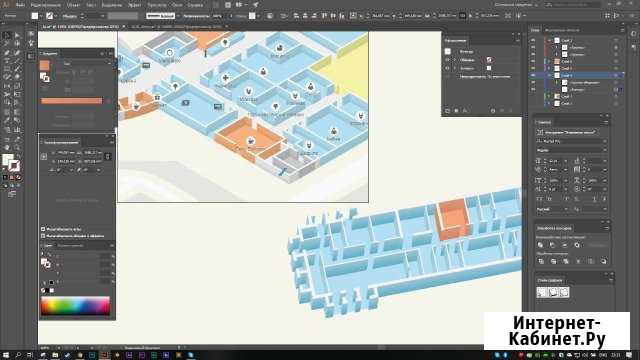The height and width of the screenshot is (360, 640).
Task: Switch to the second document tab
Action: coord(177,27)
